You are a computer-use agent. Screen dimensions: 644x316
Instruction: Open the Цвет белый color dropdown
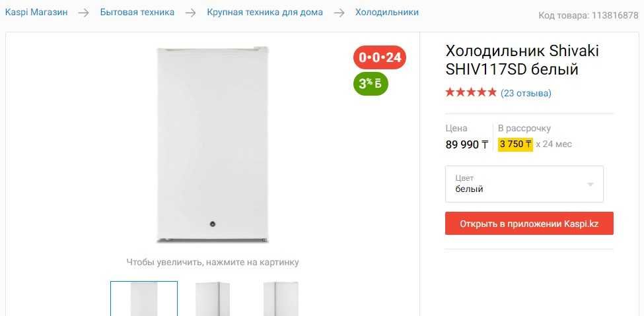[x=524, y=184]
